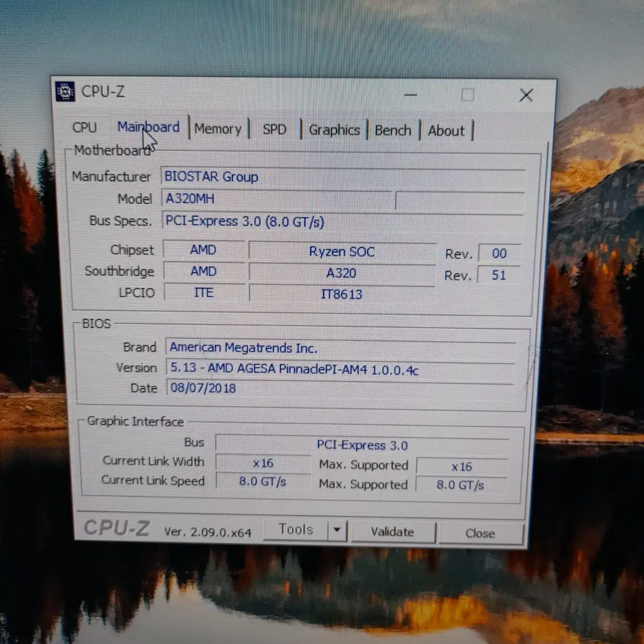Screen dimensions: 644x644
Task: Click the LPCIO IT8613 field
Action: pyautogui.click(x=342, y=295)
